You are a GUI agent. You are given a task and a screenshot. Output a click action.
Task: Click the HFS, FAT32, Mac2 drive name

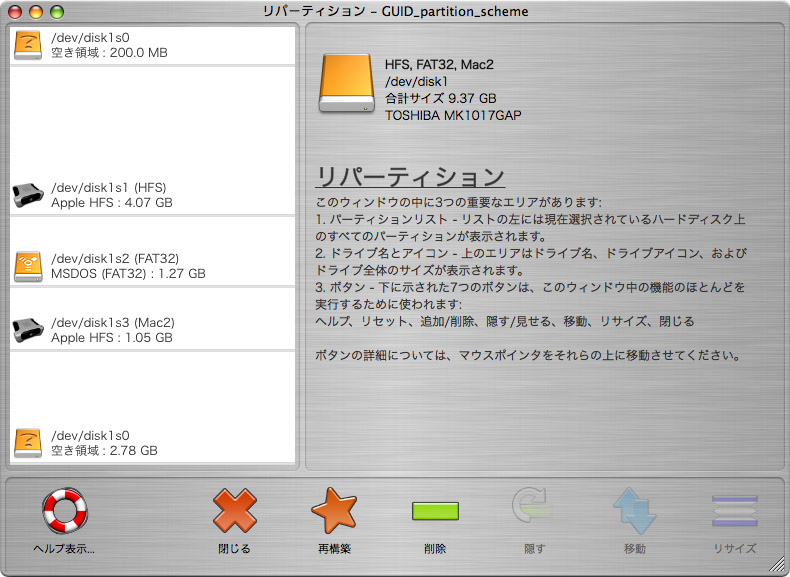(x=439, y=65)
